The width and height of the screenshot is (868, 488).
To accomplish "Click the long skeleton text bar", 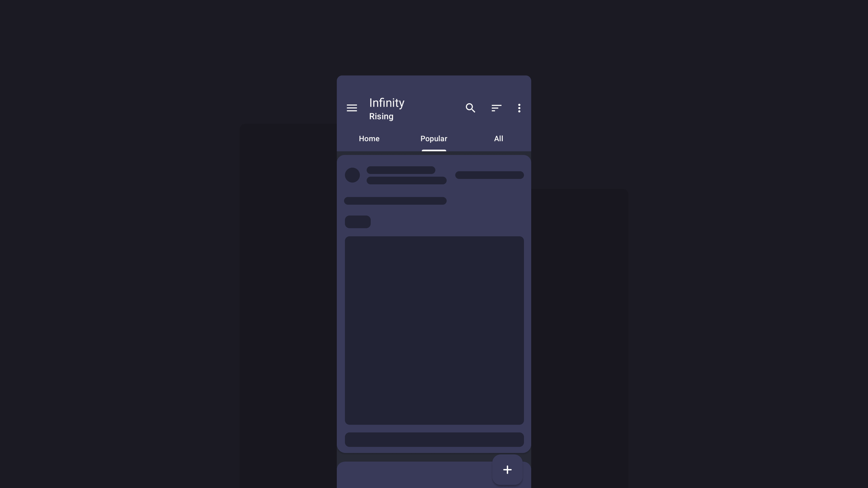I will coord(395,202).
